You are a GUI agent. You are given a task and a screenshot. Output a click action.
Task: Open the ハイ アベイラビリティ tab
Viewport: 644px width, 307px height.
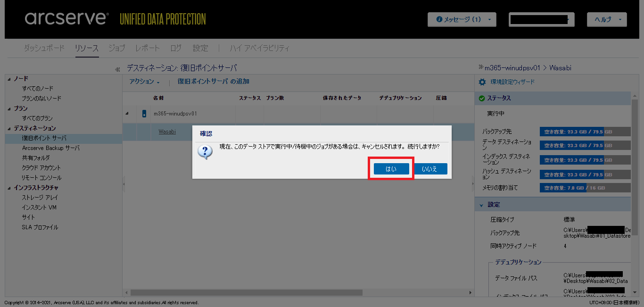(x=260, y=48)
